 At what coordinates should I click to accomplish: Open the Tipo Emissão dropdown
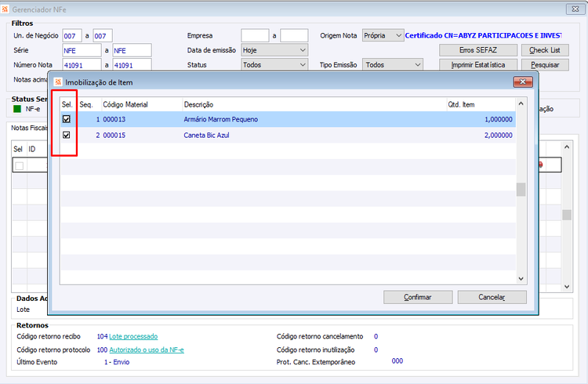pyautogui.click(x=393, y=65)
